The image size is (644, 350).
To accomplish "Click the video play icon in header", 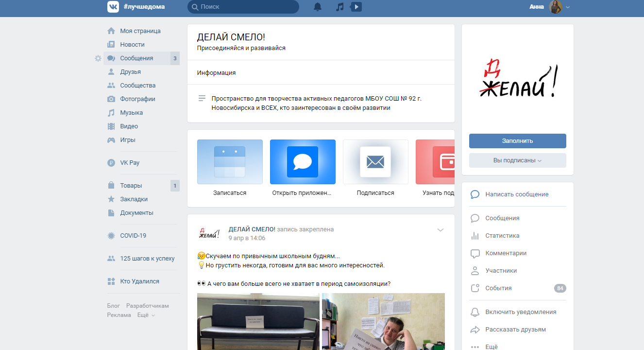I will pos(356,7).
